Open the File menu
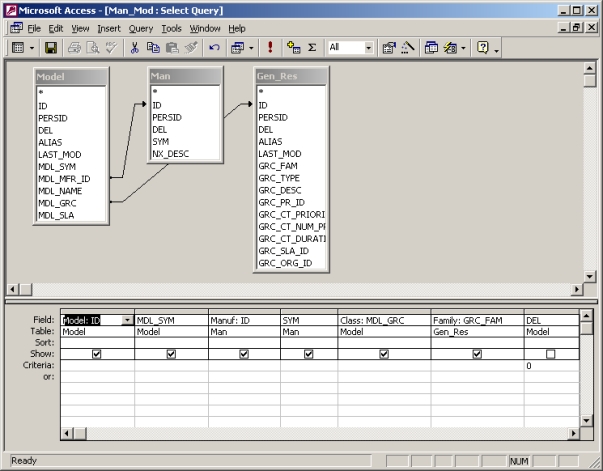Viewport: 603px width, 471px height. 34,28
